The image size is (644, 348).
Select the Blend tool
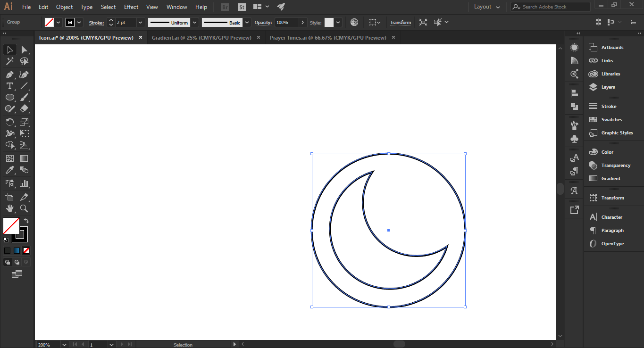click(24, 170)
